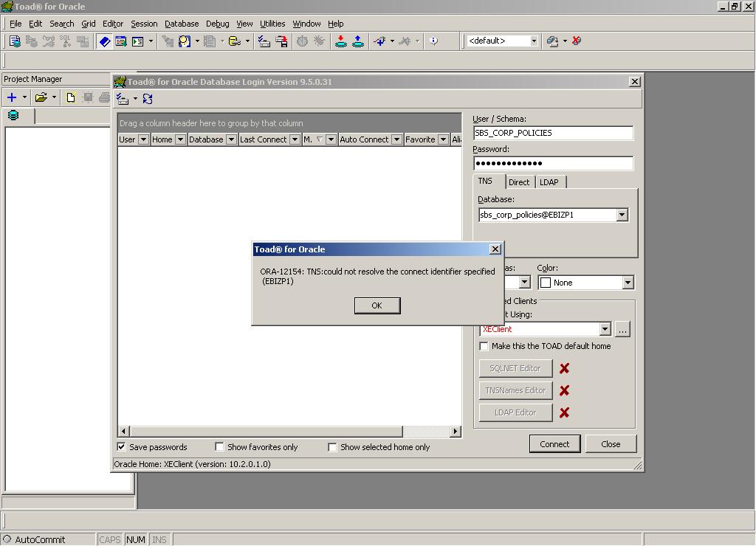Viewport: 756px width, 546px height.
Task: Click the TNSNames Editor button
Action: pos(515,390)
